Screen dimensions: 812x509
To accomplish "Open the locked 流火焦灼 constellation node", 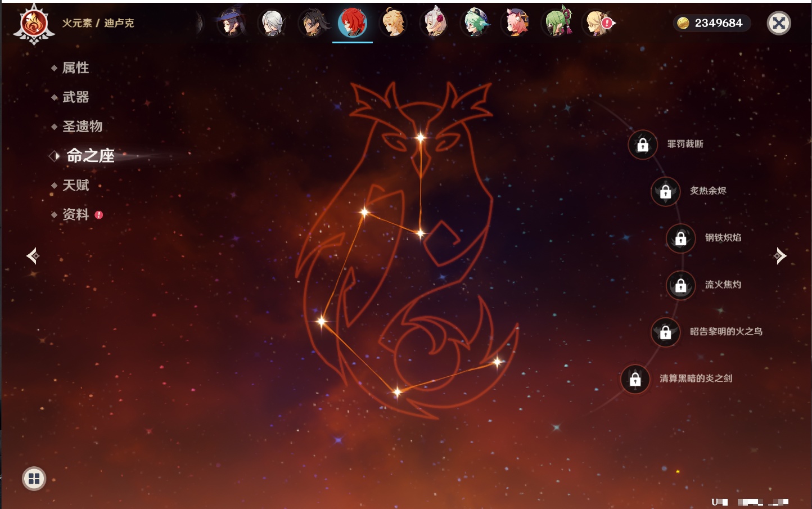I will (680, 285).
